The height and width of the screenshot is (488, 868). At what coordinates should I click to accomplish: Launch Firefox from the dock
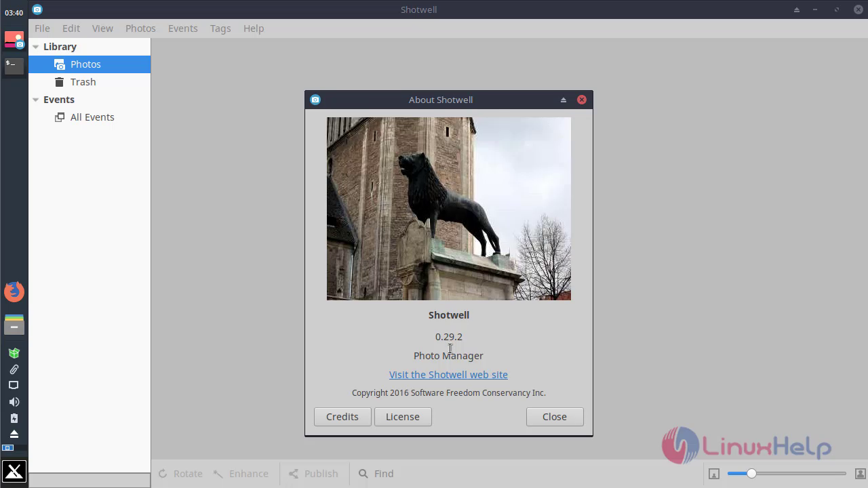(14, 292)
